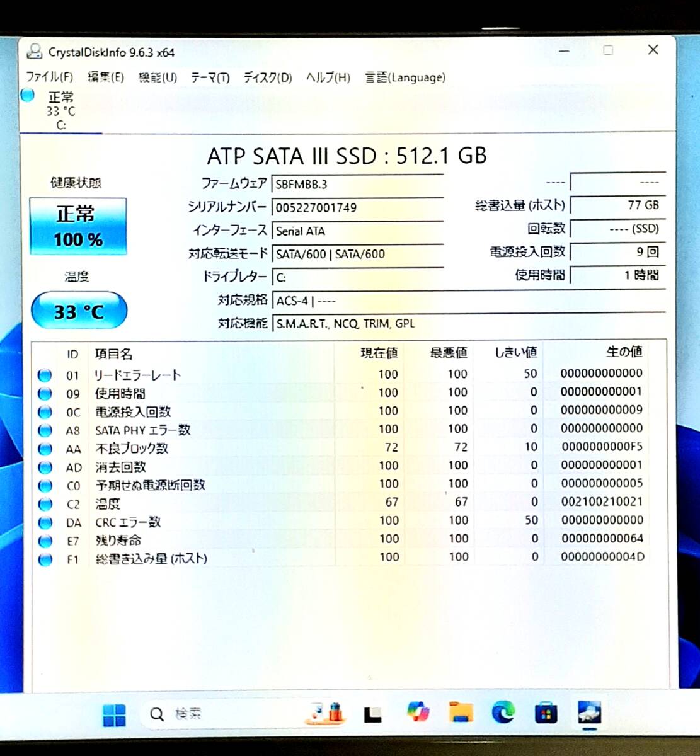Click the 対応規格 field ACS-4
This screenshot has height=756, width=700.
pyautogui.click(x=469, y=301)
